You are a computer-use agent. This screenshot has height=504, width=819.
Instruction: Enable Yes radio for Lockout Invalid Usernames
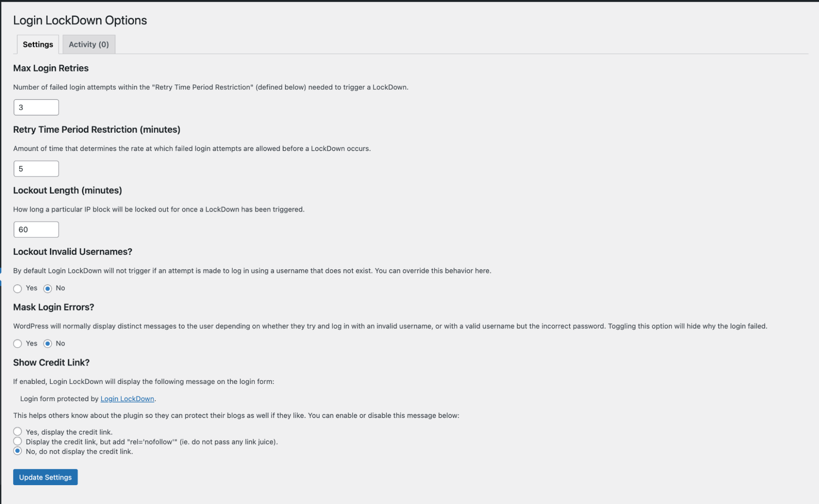(17, 288)
